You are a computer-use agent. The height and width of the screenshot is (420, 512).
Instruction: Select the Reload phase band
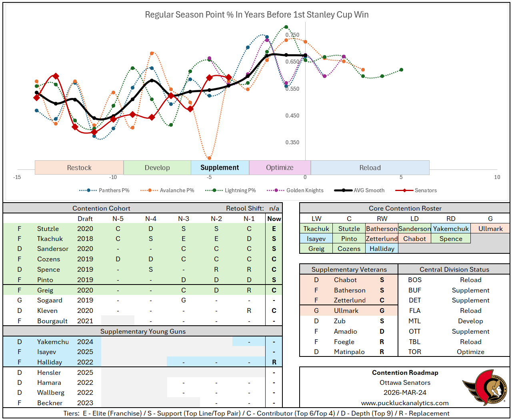(370, 168)
